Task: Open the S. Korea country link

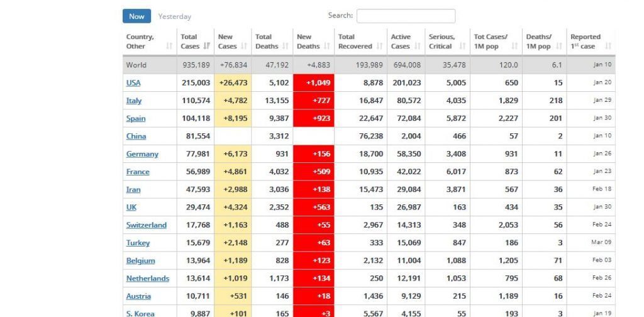Action: click(x=140, y=313)
